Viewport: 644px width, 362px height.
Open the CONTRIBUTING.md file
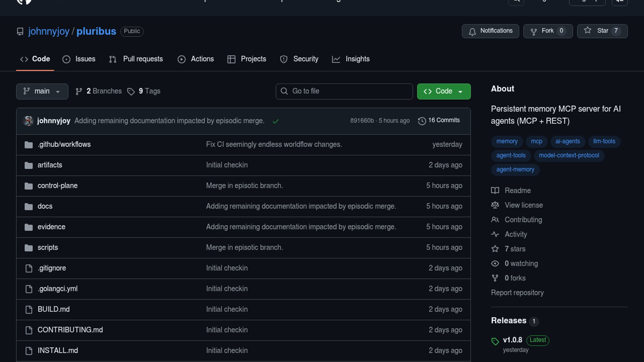pyautogui.click(x=70, y=330)
